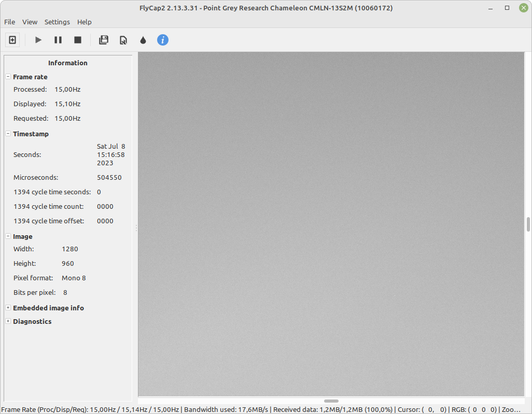Open the Help menu
The image size is (532, 414).
(84, 22)
